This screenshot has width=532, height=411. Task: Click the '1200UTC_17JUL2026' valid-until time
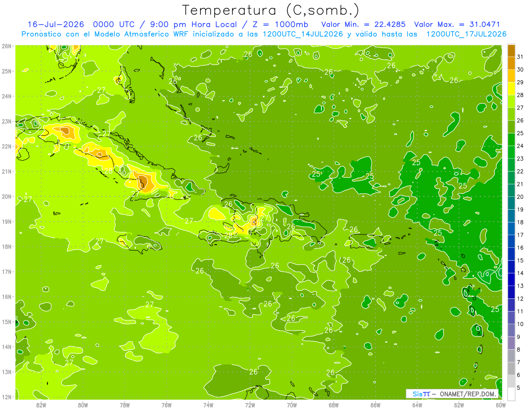coord(466,34)
